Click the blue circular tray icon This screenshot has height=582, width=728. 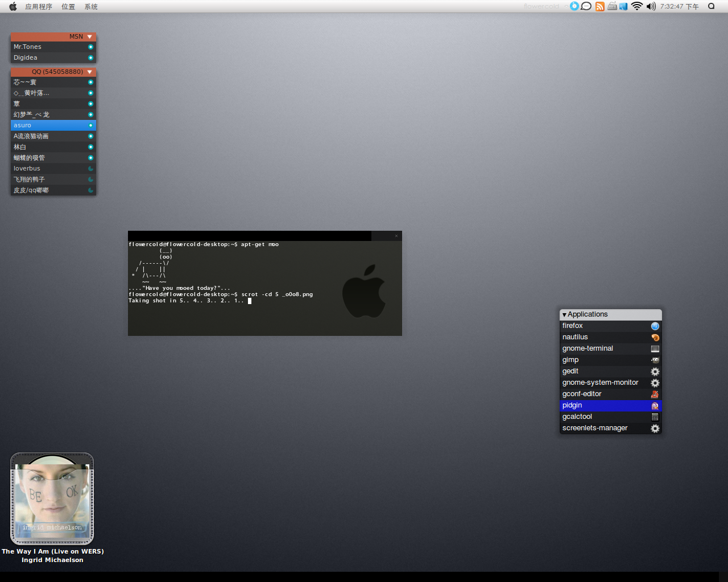pos(574,6)
